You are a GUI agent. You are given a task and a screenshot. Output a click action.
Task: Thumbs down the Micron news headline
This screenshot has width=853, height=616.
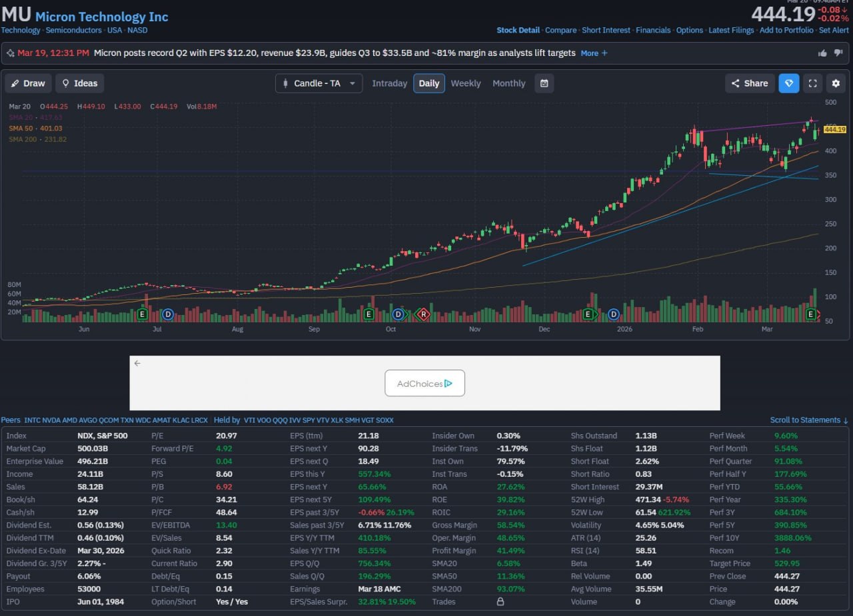838,53
